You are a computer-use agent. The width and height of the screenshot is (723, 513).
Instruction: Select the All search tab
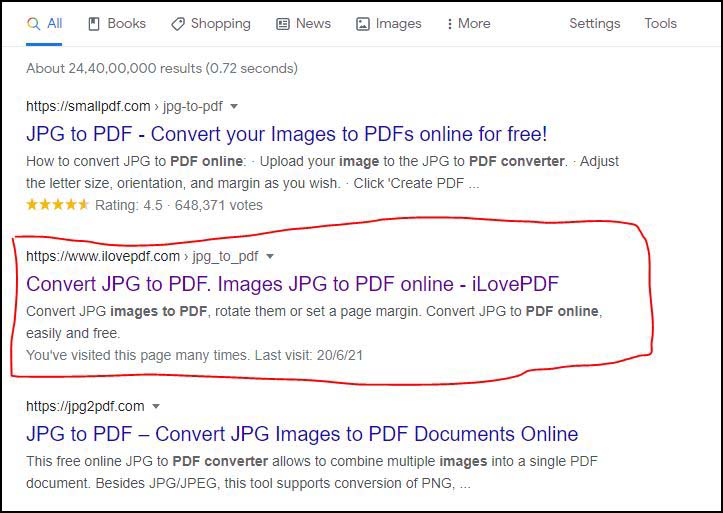click(x=44, y=24)
